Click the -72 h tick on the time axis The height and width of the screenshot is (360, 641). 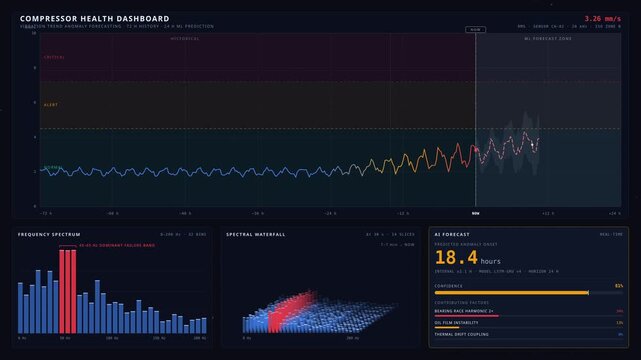coord(45,213)
